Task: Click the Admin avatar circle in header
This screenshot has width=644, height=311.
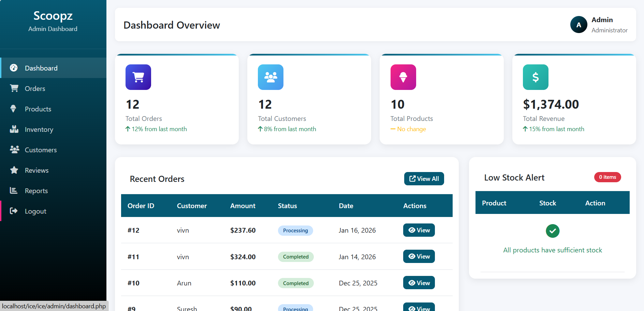Action: click(x=579, y=25)
